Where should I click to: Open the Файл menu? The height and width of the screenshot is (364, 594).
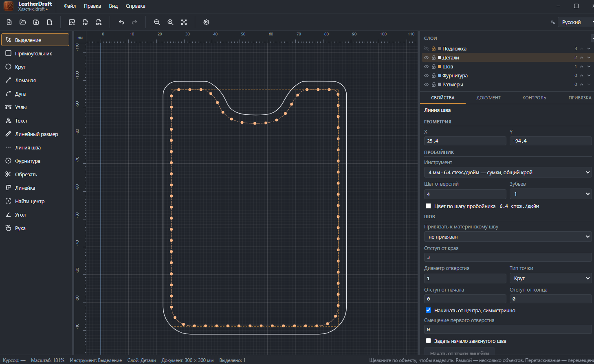click(70, 6)
